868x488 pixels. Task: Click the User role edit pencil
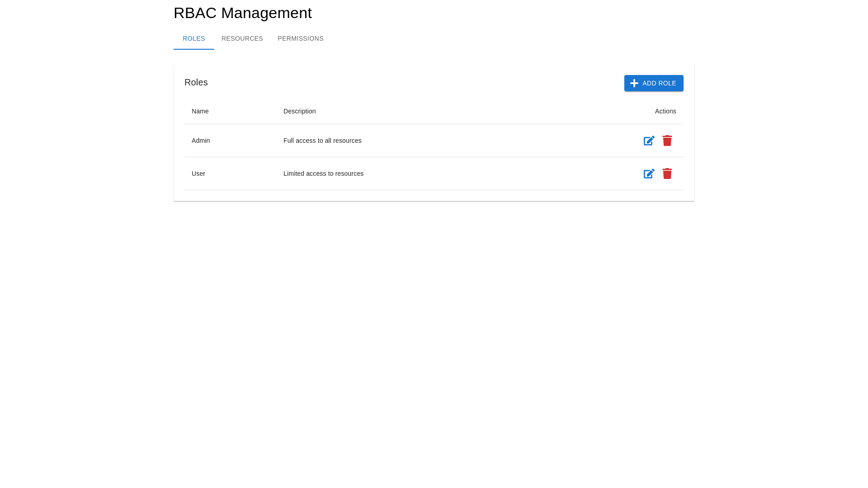click(x=649, y=174)
